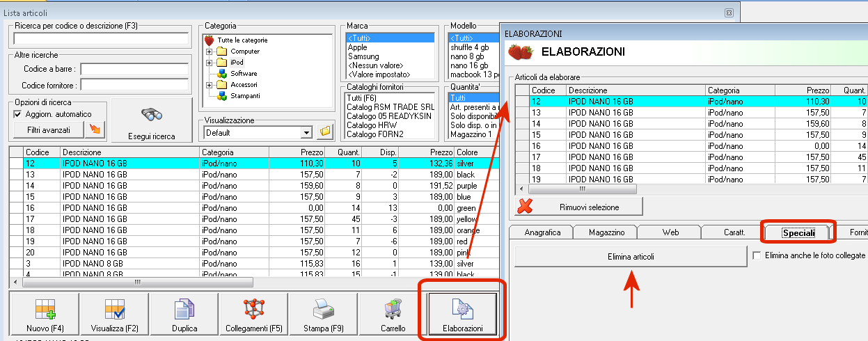The width and height of the screenshot is (868, 341).
Task: Click the Elimina articoli button
Action: pos(631,256)
